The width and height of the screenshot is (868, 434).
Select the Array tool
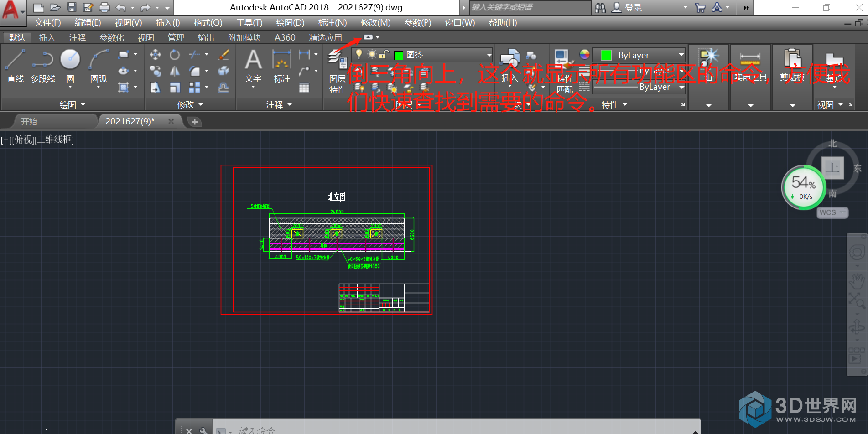[195, 87]
